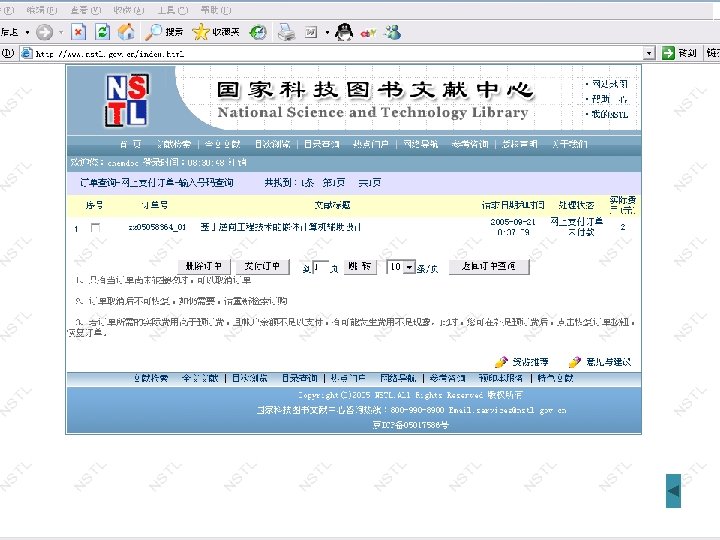Open 目次浏览 in the top navigation bar
The height and width of the screenshot is (540, 720).
272,144
